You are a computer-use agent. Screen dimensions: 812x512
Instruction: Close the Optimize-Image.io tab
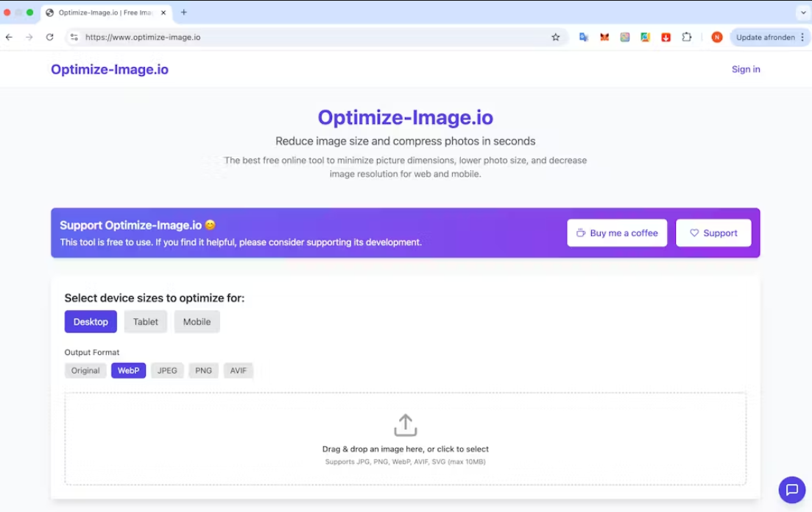(163, 13)
